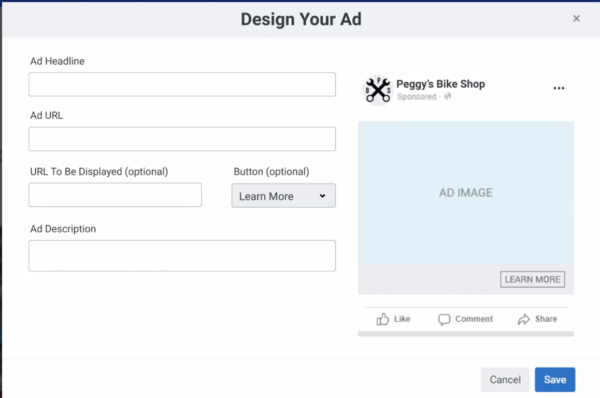Click the dropdown chevron arrow beside Learn More
The width and height of the screenshot is (600, 398).
pyautogui.click(x=323, y=196)
